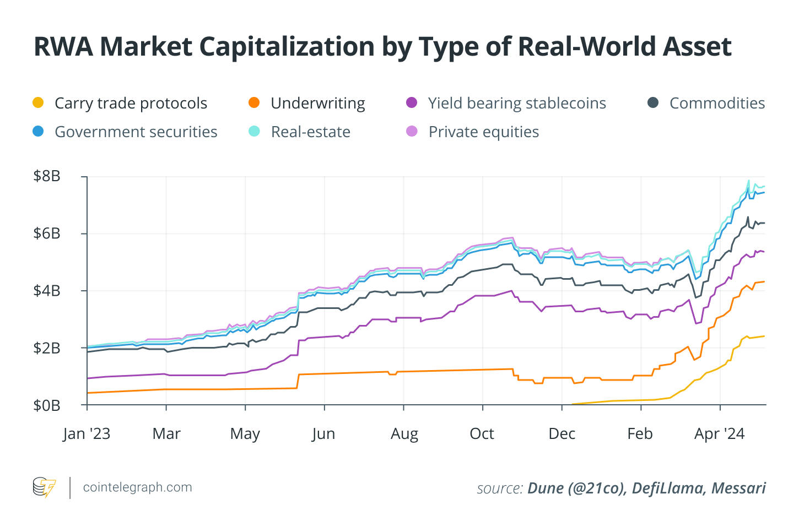This screenshot has height=532, width=799.
Task: Toggle the Government securities legend label
Action: [x=136, y=132]
